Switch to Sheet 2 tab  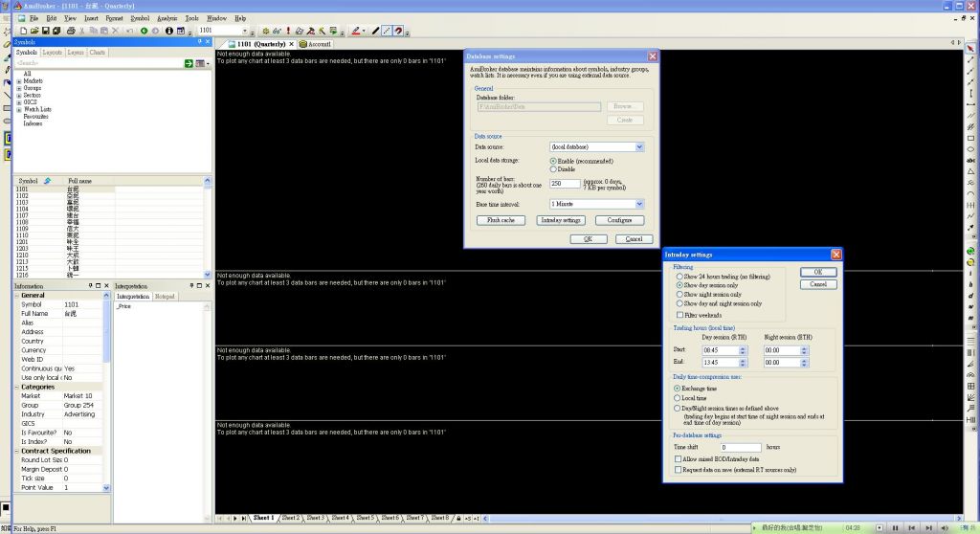pos(291,518)
